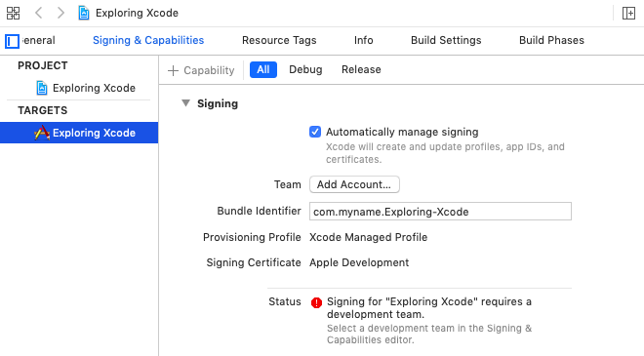Click the Signing section title

tap(218, 103)
